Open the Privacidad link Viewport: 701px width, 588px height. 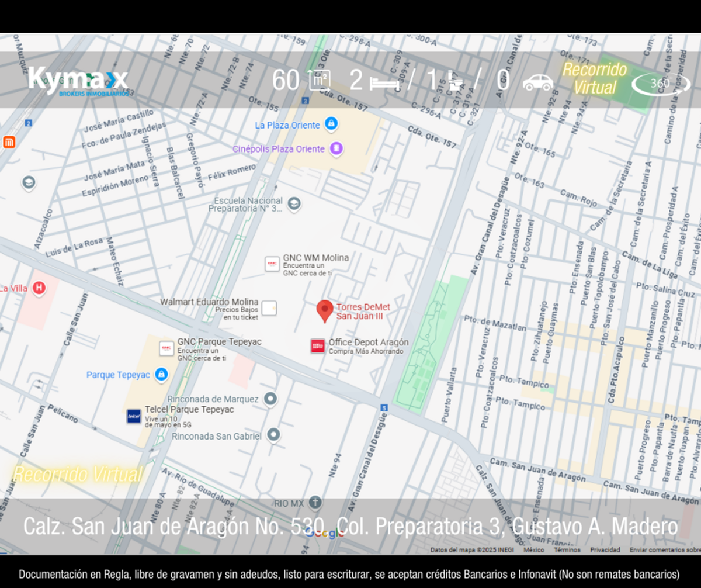pyautogui.click(x=605, y=550)
